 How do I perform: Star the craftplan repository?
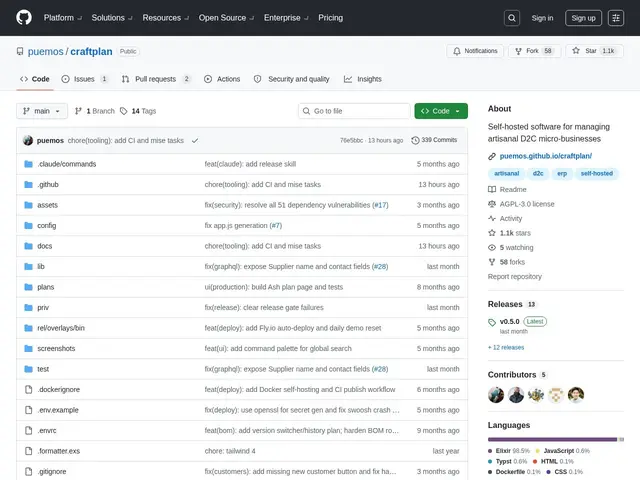(594, 51)
